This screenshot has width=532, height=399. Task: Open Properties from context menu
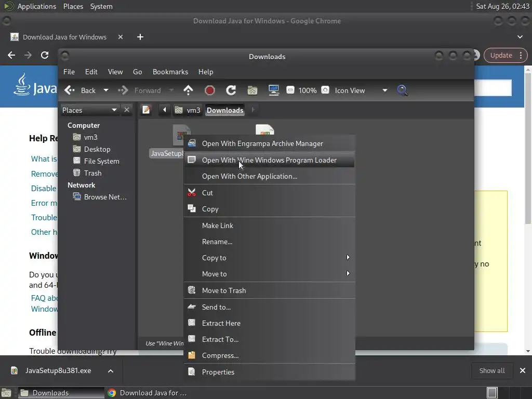270,372
